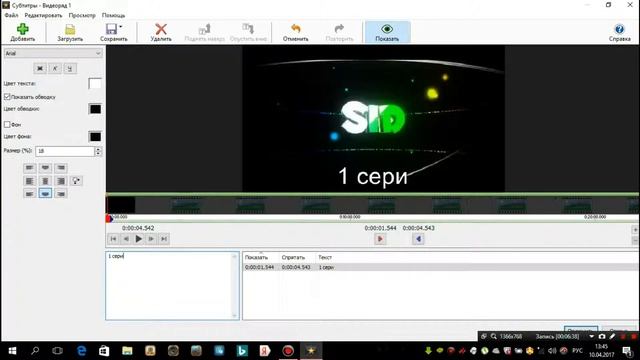Click the red playhead marker on timeline
This screenshot has height=360, width=640.
(109, 219)
